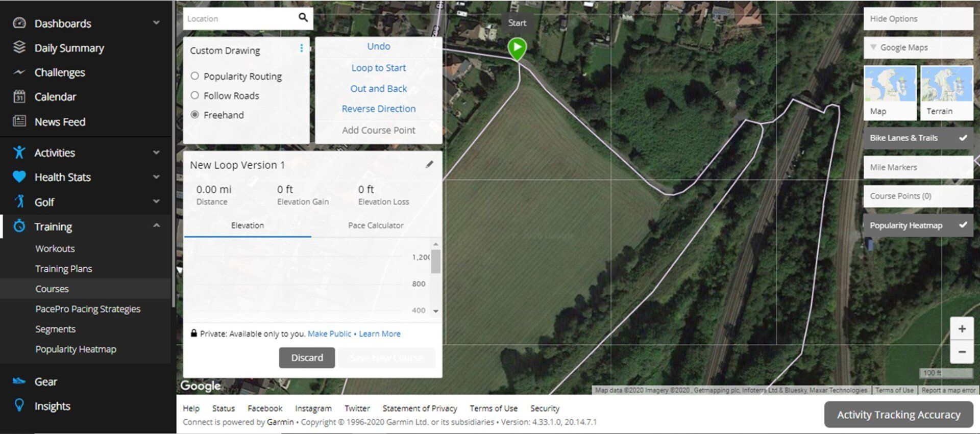Open Insights from the sidebar
Screen dimensions: 980x434
(52, 406)
